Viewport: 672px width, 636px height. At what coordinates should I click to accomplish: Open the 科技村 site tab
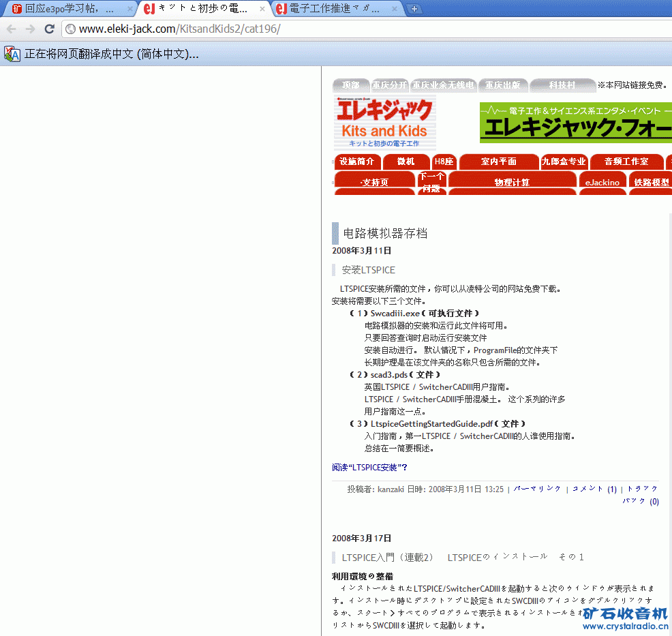[x=562, y=85]
